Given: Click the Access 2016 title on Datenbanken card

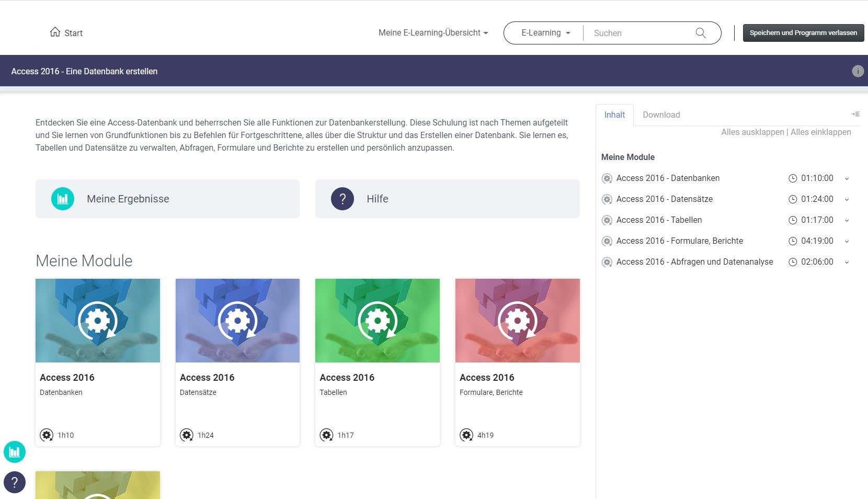Looking at the screenshot, I should tap(67, 378).
